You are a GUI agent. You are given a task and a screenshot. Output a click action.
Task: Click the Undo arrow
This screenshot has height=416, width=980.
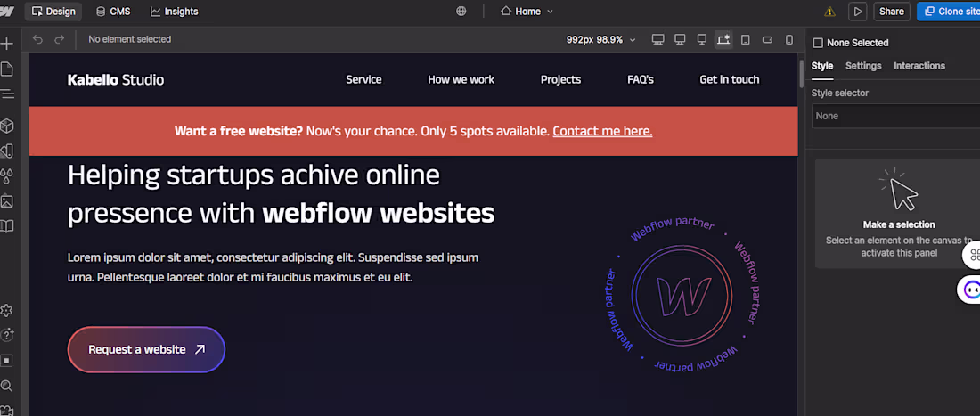coord(37,39)
